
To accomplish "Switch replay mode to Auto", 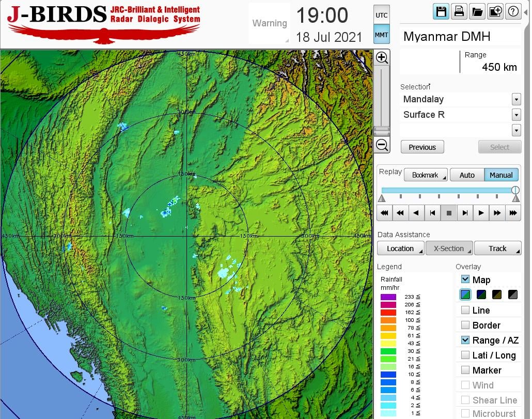I will pyautogui.click(x=466, y=175).
